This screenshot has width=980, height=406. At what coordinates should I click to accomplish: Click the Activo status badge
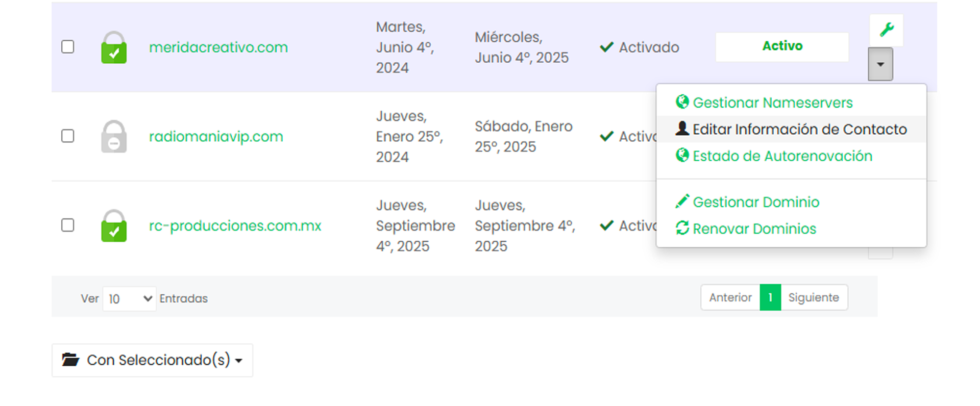pos(782,46)
